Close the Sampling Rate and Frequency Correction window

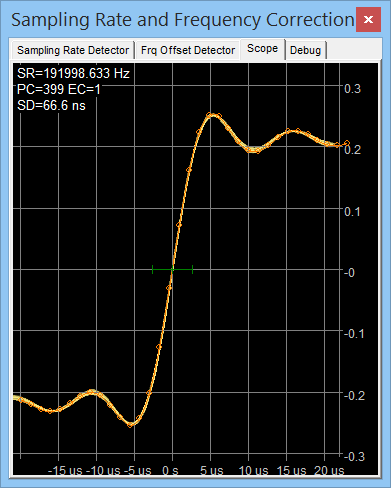click(368, 20)
